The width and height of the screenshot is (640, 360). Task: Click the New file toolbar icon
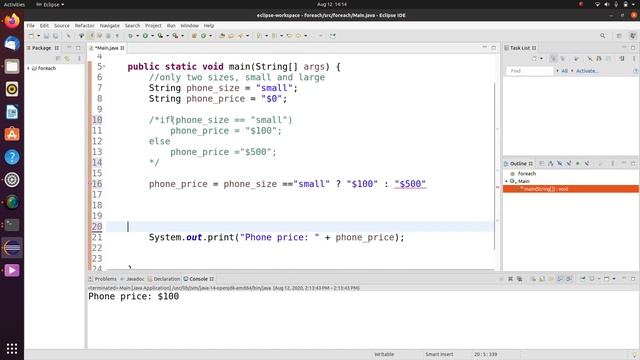tap(31, 36)
